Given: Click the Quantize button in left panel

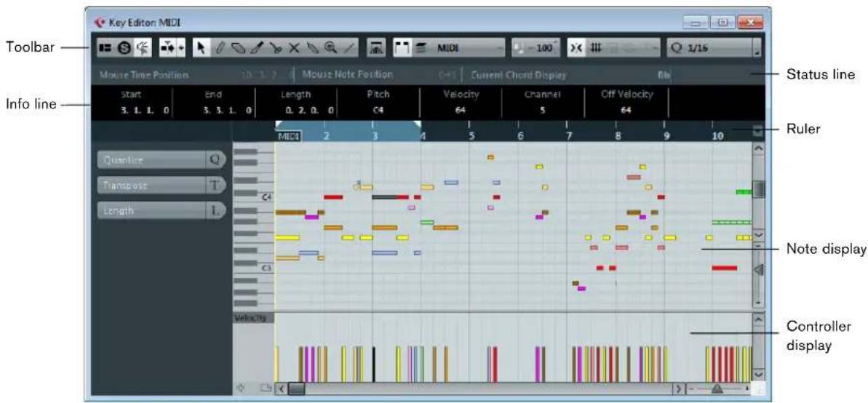Looking at the screenshot, I should coord(151,160).
